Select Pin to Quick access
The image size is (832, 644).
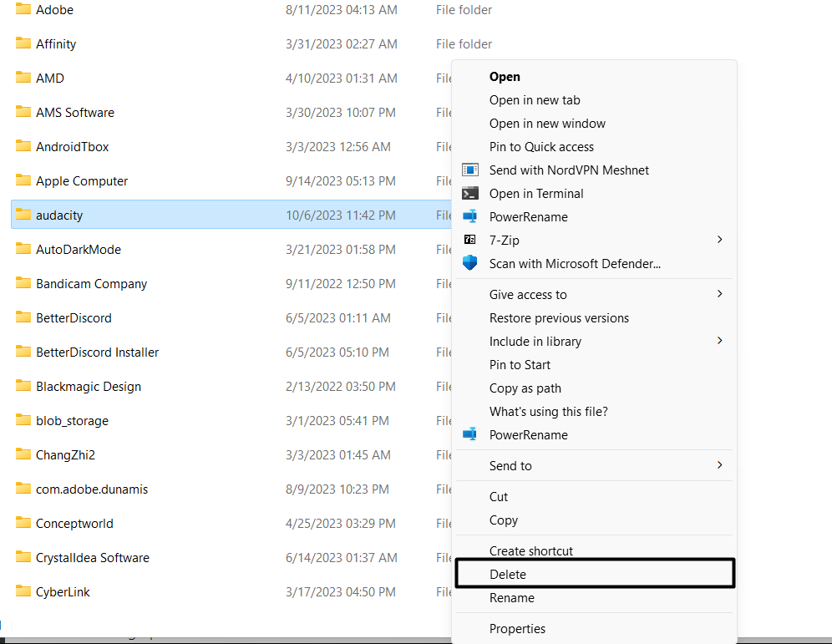point(541,147)
